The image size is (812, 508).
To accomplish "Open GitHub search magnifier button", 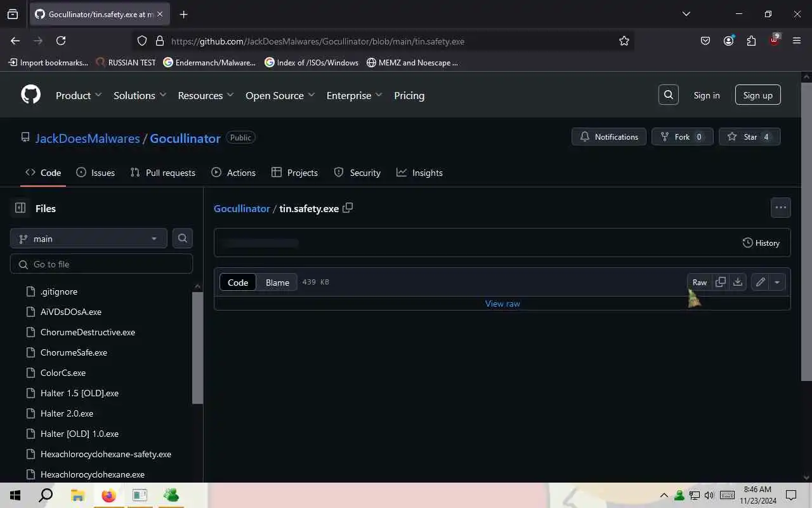I will [669, 95].
